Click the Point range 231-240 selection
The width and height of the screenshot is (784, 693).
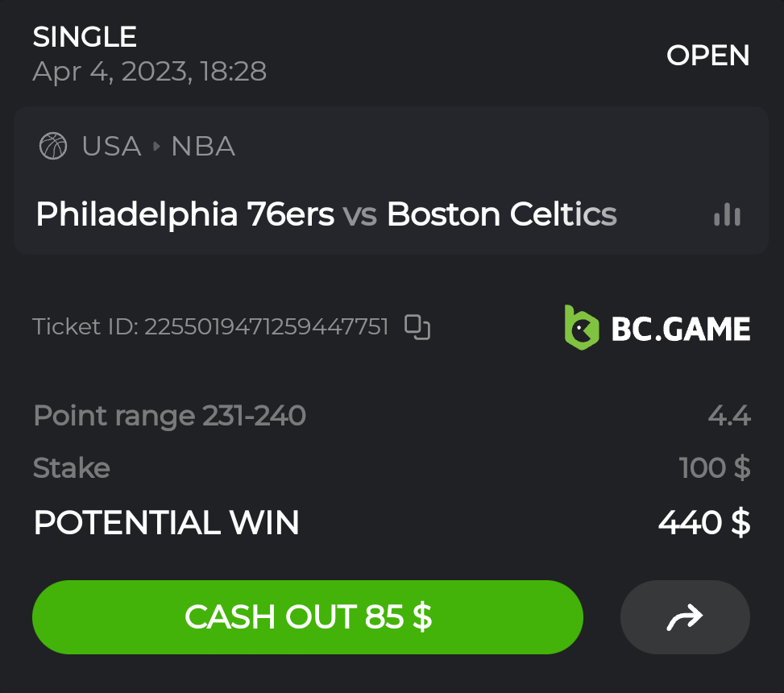[x=169, y=416]
